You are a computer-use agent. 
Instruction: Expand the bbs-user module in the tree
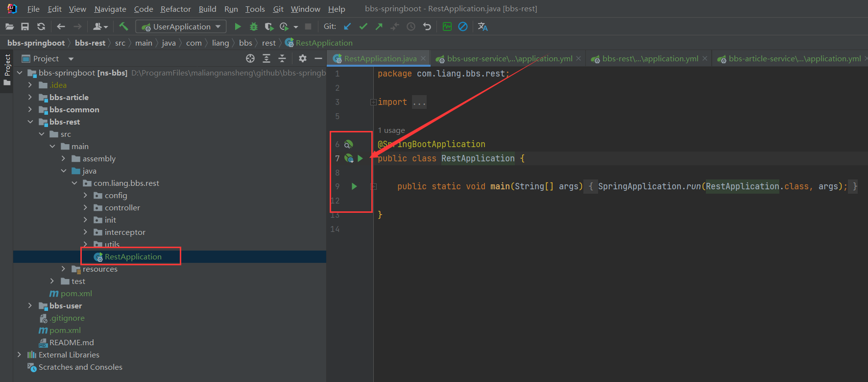(x=30, y=306)
